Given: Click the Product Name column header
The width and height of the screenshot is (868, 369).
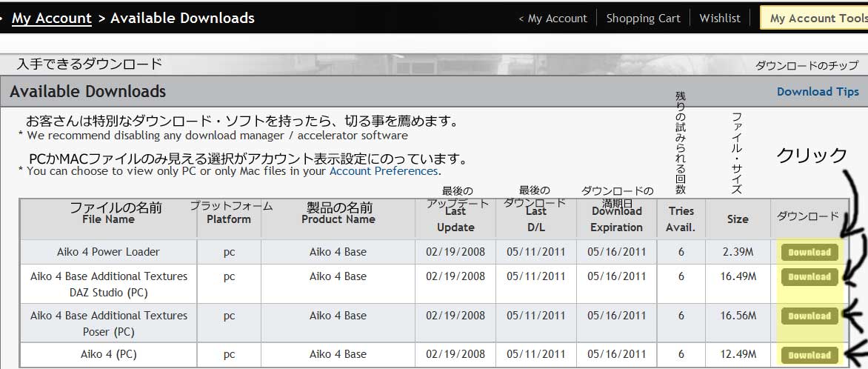Looking at the screenshot, I should (x=338, y=219).
